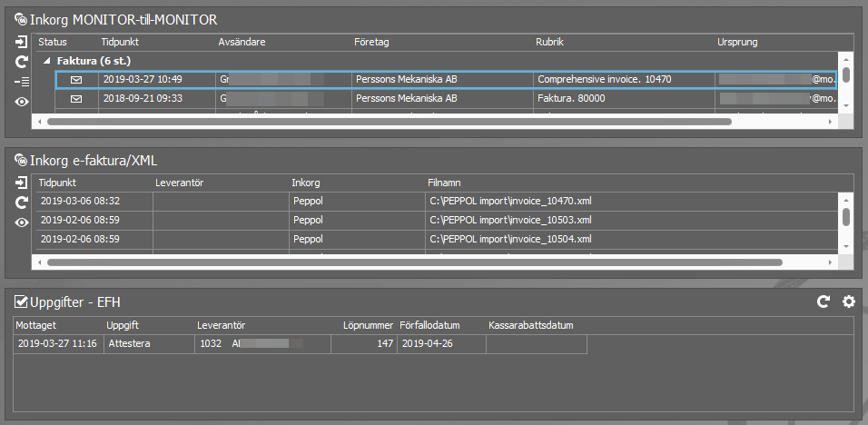Collapse the Faktura (6 st.) group

[47, 61]
